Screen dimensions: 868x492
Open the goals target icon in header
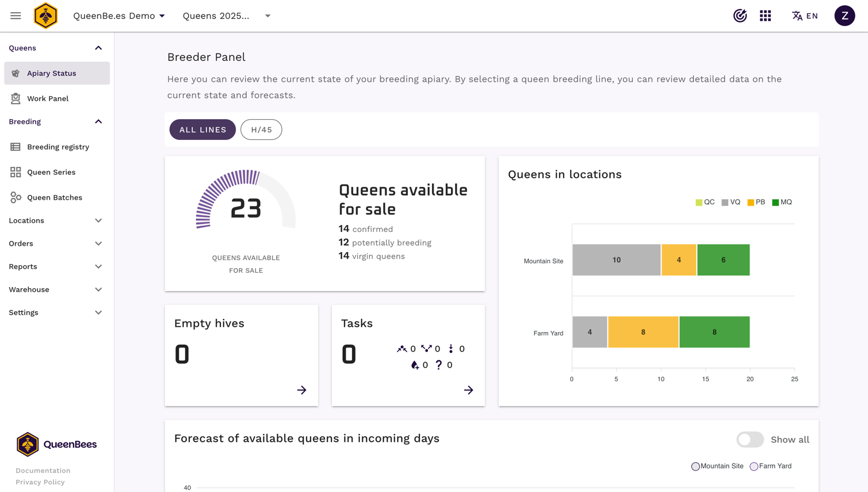(x=740, y=16)
